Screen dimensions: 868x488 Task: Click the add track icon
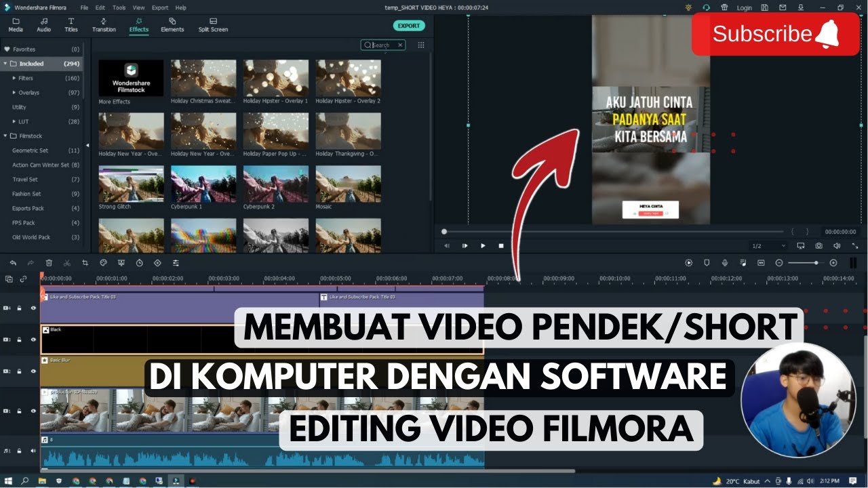pos(9,279)
